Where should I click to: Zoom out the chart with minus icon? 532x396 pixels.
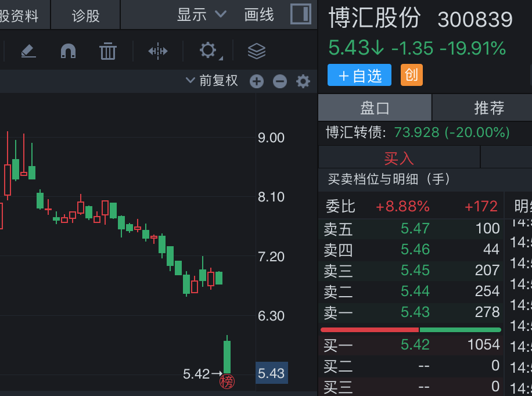[x=280, y=81]
